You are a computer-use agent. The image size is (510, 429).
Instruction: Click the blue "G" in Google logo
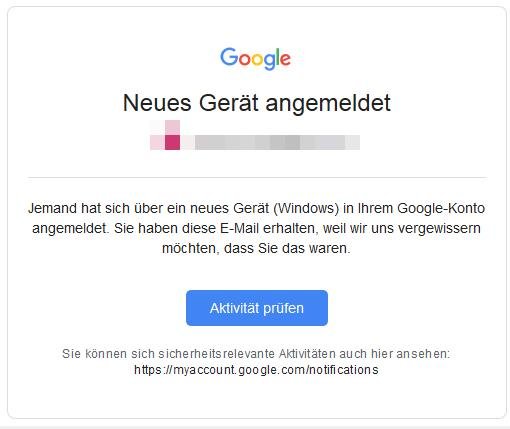tap(229, 57)
